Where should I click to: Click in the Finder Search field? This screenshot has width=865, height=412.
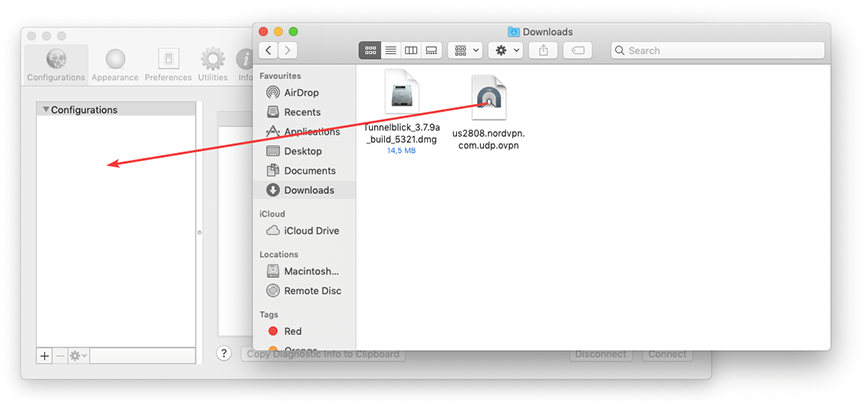[x=720, y=50]
